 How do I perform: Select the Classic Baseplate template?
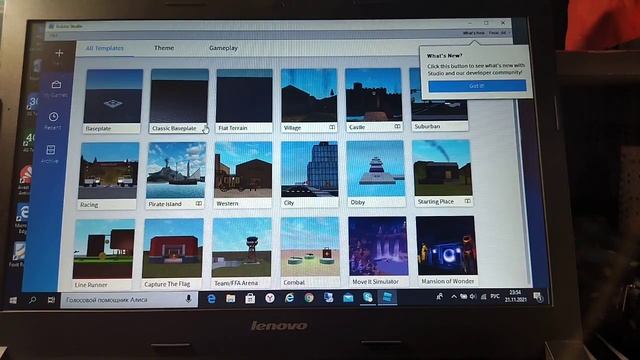(179, 100)
